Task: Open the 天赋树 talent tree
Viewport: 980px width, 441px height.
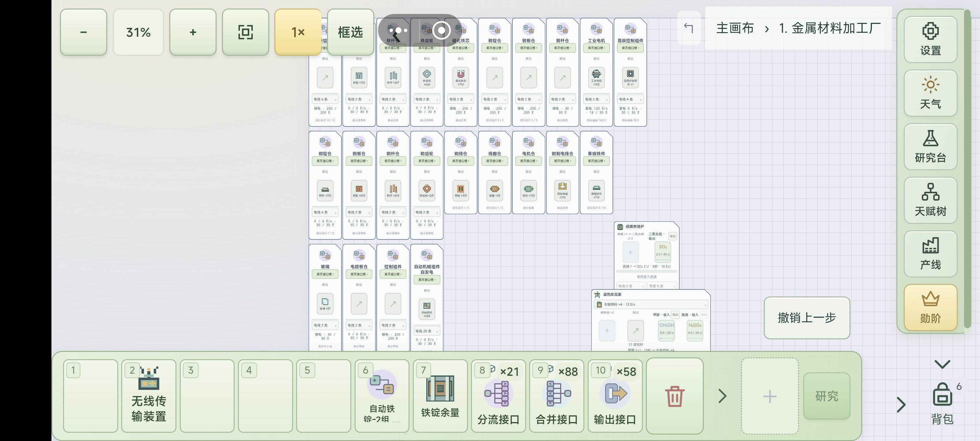Action: pyautogui.click(x=930, y=201)
